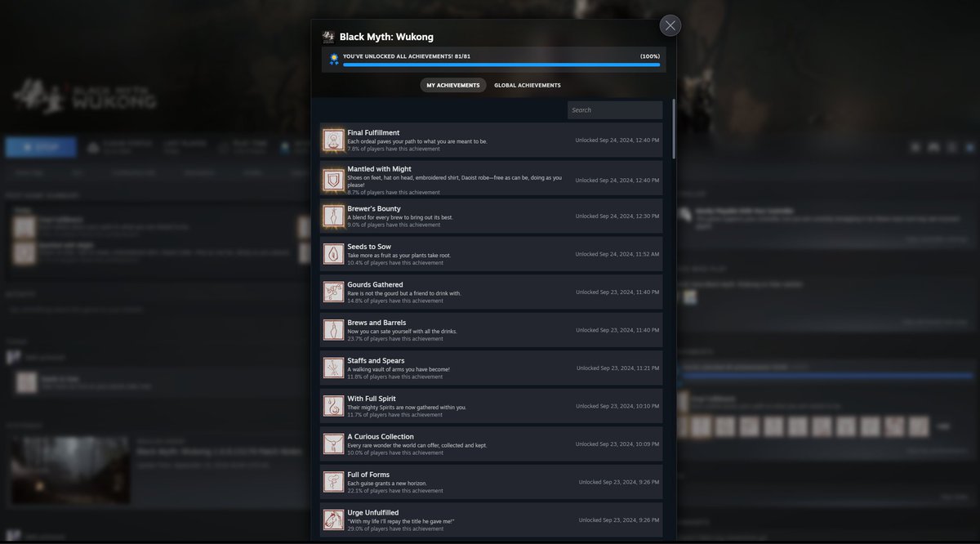Screen dimensions: 980x544
Task: Click the Final Fulfillment achievement icon
Action: click(x=333, y=140)
